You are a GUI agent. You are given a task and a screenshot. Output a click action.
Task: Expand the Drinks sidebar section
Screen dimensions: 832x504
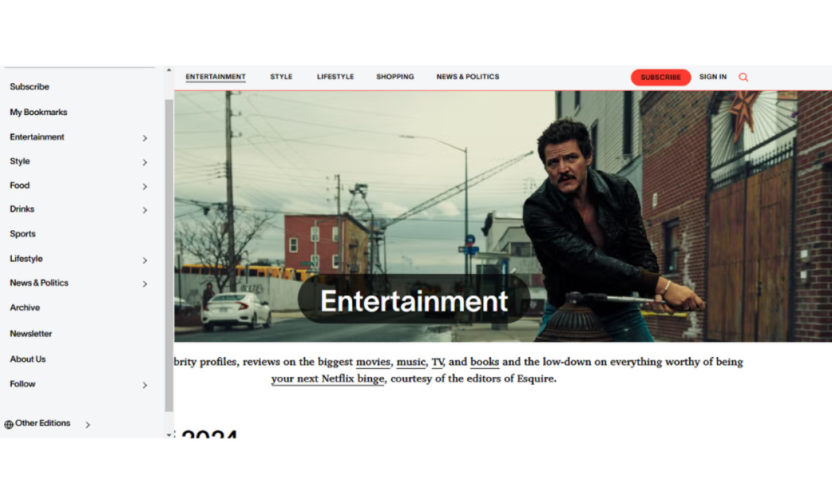(145, 210)
